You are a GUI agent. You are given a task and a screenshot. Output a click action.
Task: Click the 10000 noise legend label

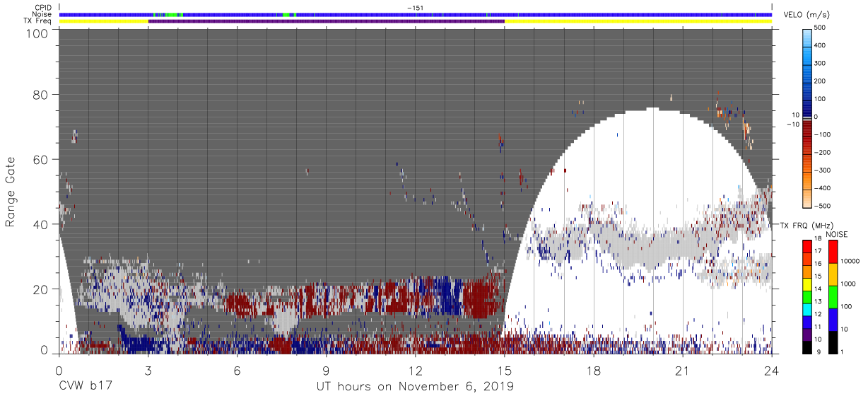click(x=850, y=262)
